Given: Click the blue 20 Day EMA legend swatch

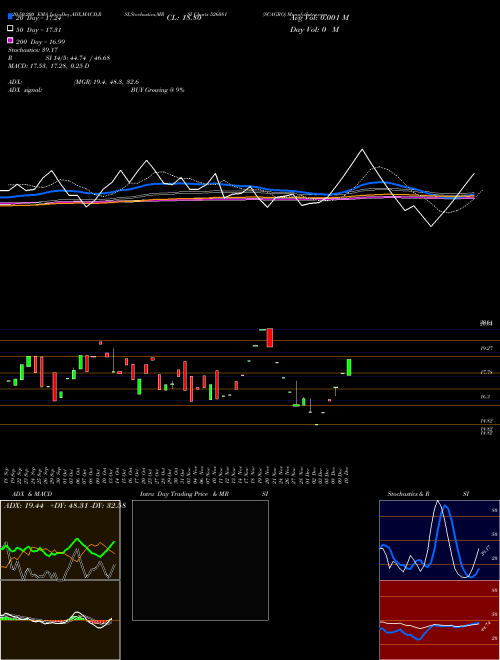Looking at the screenshot, I should coord(11,16).
